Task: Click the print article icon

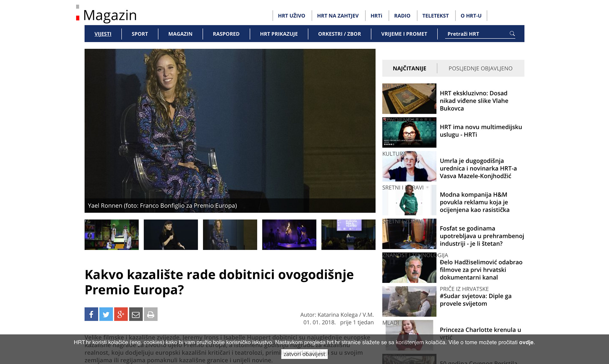Action: coord(151,314)
